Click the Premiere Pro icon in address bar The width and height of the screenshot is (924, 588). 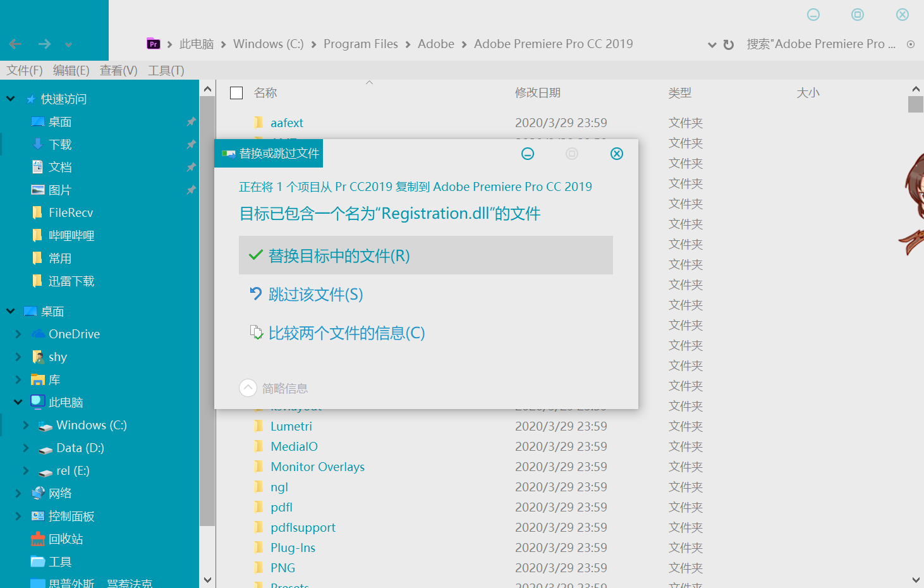click(x=153, y=44)
